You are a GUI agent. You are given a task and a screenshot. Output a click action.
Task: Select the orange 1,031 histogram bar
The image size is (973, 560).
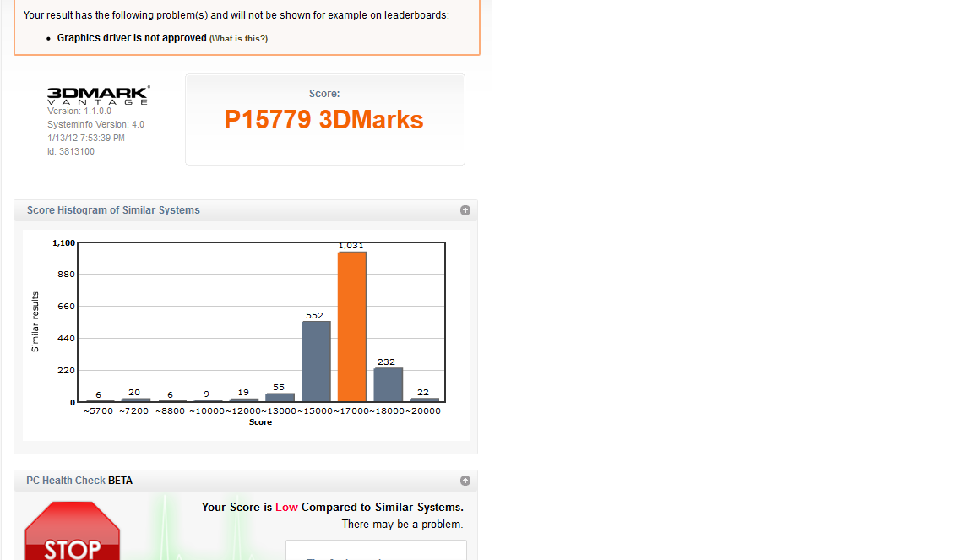click(x=351, y=326)
